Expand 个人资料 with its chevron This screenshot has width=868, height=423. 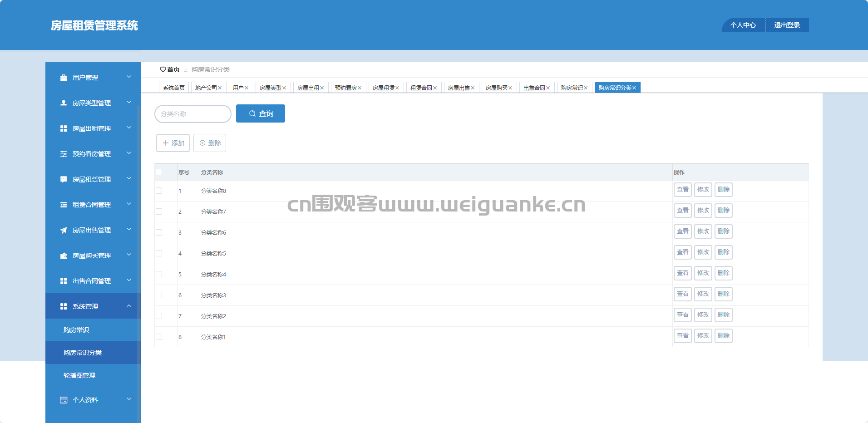tap(129, 399)
